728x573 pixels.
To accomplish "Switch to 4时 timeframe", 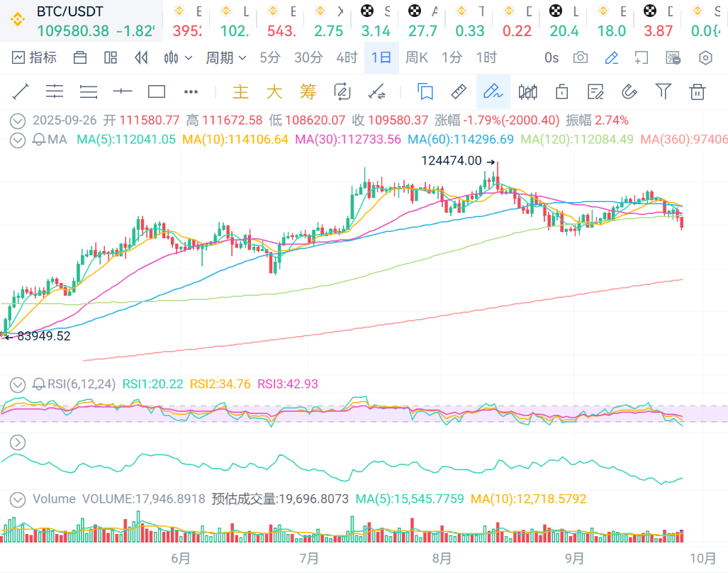I will coord(347,57).
